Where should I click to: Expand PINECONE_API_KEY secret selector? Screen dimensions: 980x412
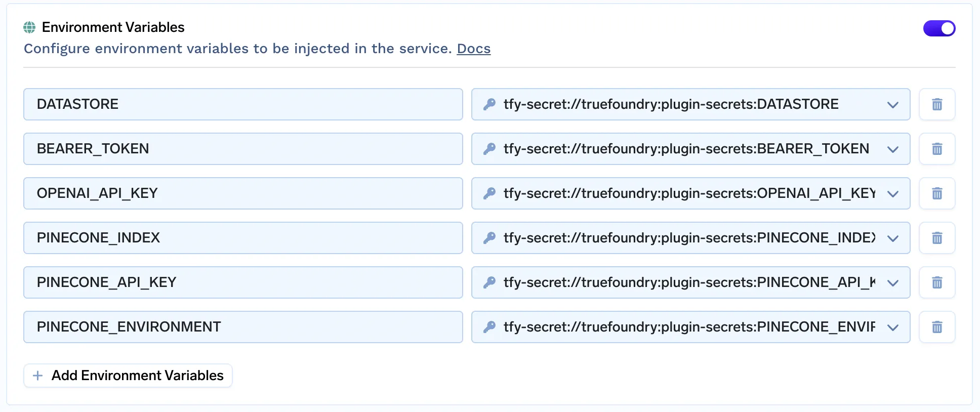pyautogui.click(x=892, y=283)
